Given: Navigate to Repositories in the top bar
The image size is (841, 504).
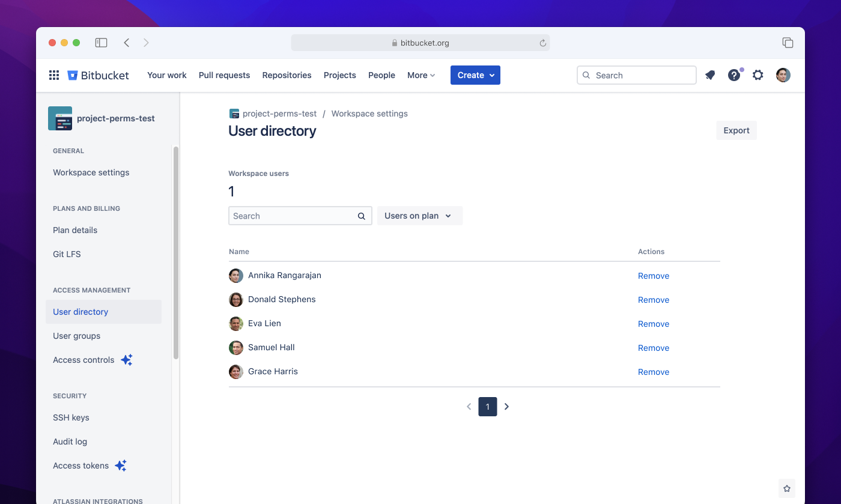Looking at the screenshot, I should click(287, 74).
